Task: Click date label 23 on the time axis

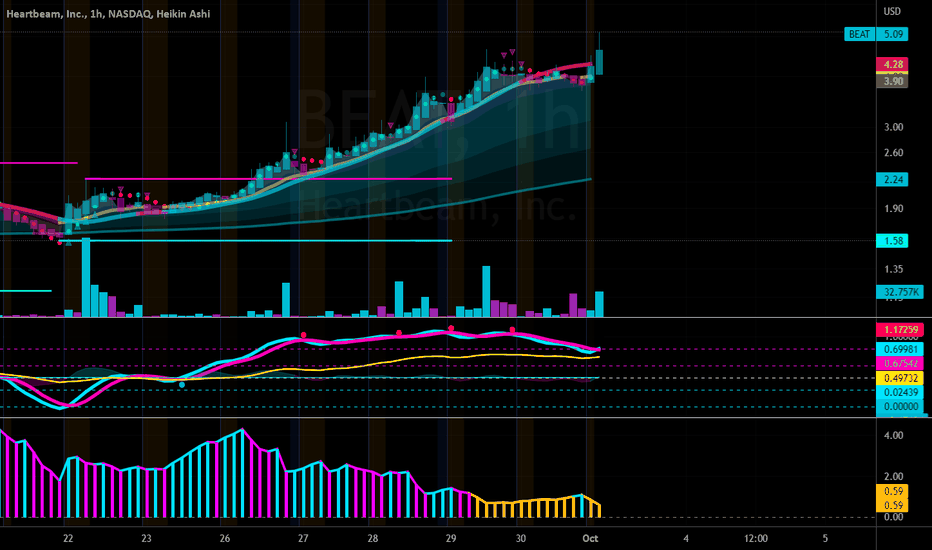Action: pos(146,538)
